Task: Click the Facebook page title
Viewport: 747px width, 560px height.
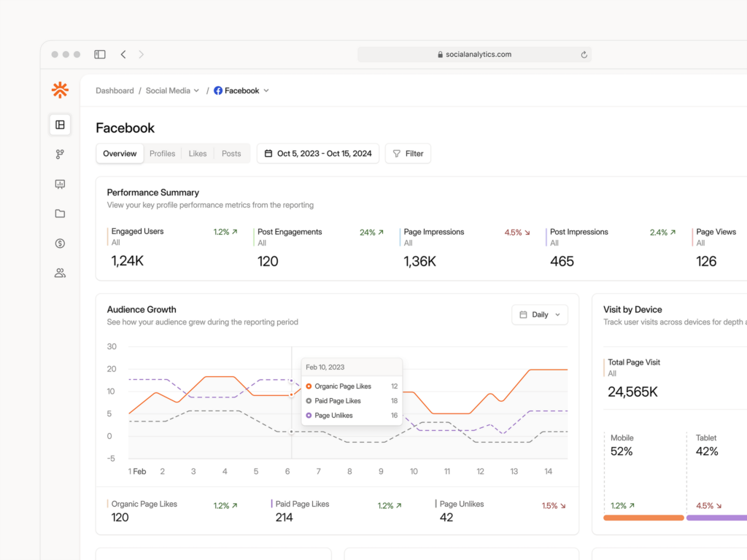Action: coord(125,128)
